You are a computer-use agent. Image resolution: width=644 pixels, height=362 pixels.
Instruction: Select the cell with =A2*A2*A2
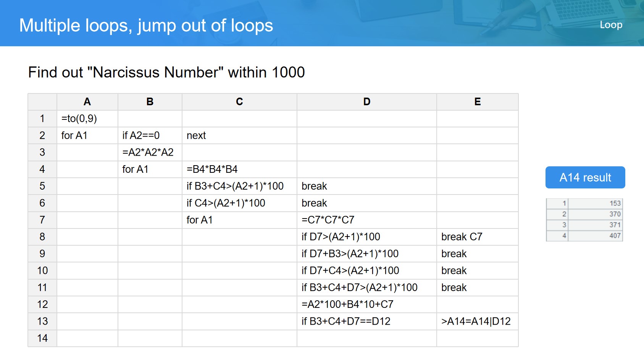point(150,153)
